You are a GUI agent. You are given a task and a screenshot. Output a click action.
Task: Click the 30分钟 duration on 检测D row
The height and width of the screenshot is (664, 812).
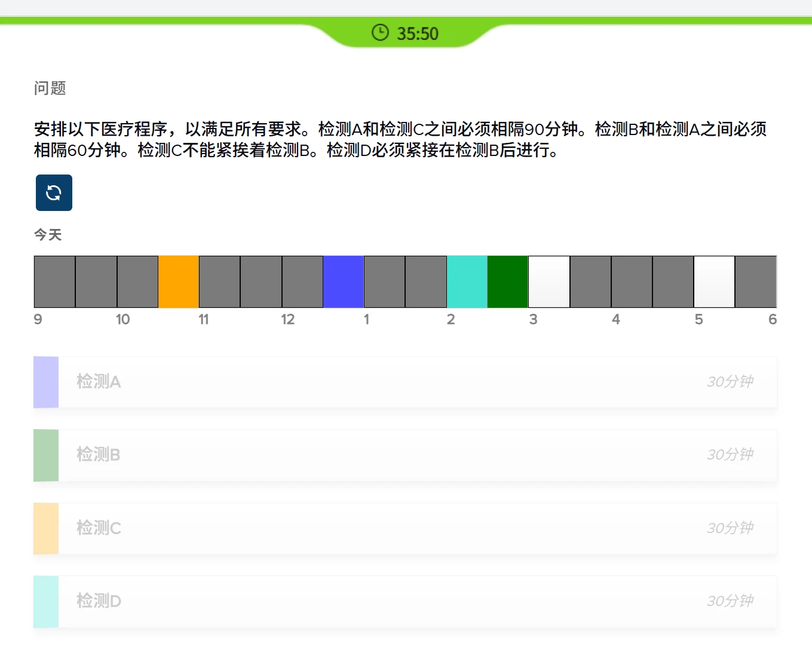(x=730, y=601)
